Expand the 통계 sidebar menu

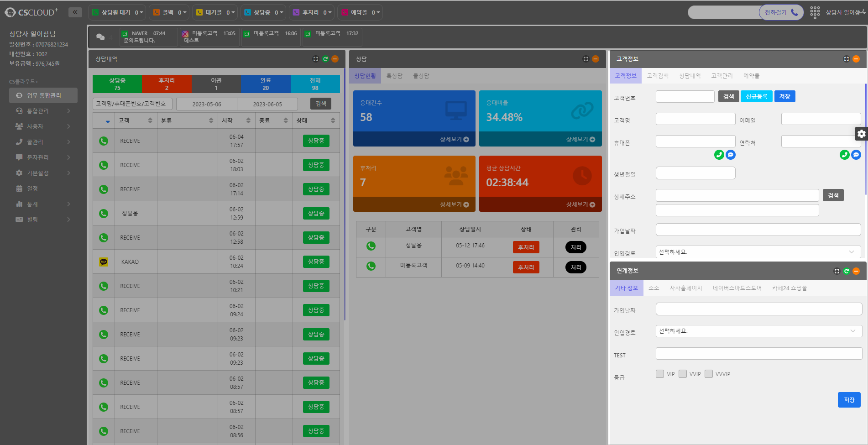[x=43, y=204]
